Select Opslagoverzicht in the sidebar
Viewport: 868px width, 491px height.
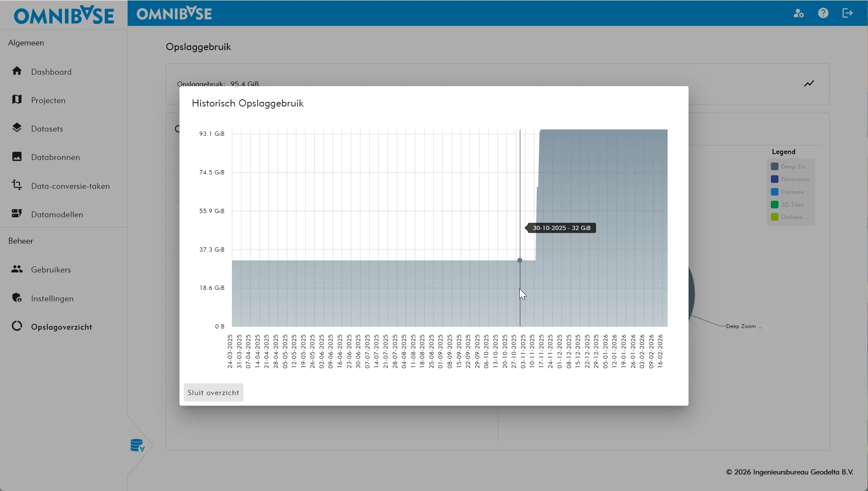tap(61, 327)
